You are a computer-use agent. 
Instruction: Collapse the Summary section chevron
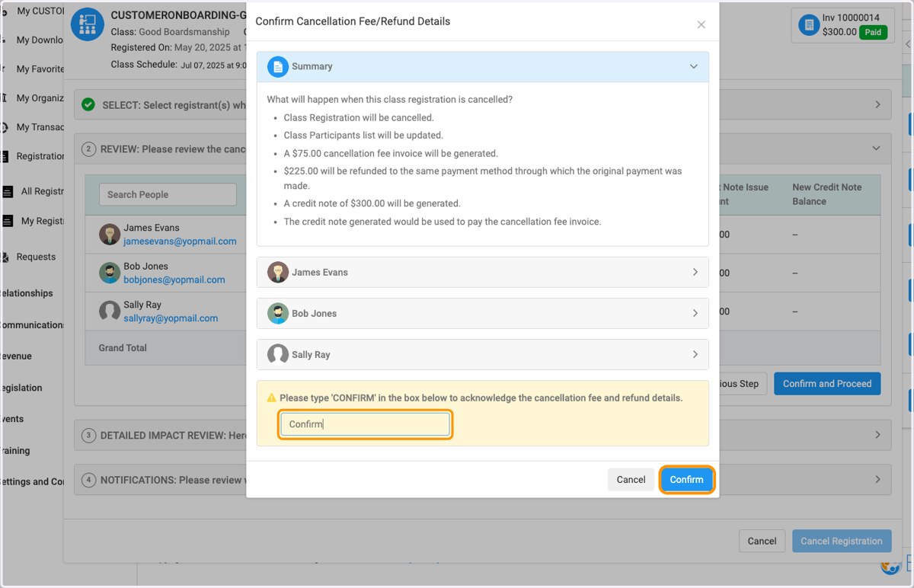tap(694, 66)
